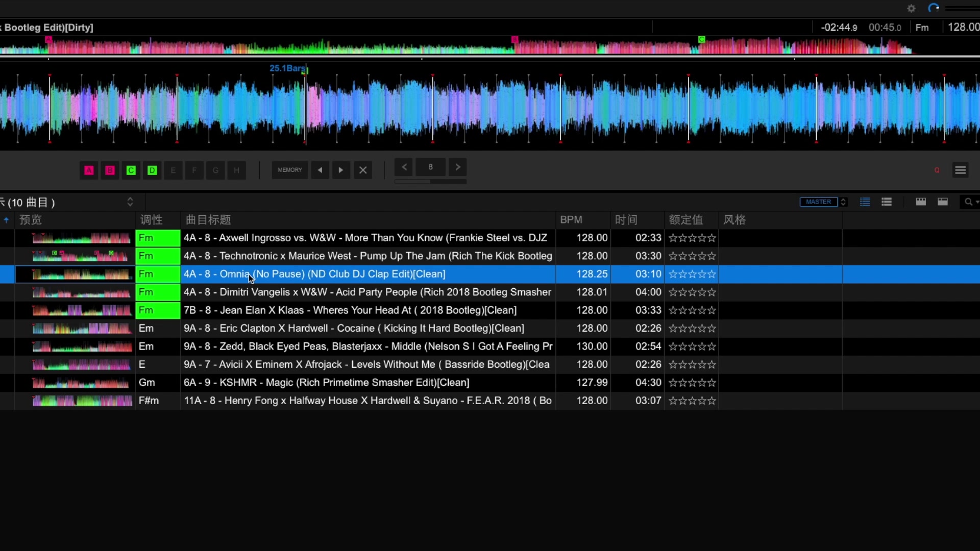The width and height of the screenshot is (980, 551).
Task: Delete memory cue with X button
Action: pyautogui.click(x=363, y=170)
